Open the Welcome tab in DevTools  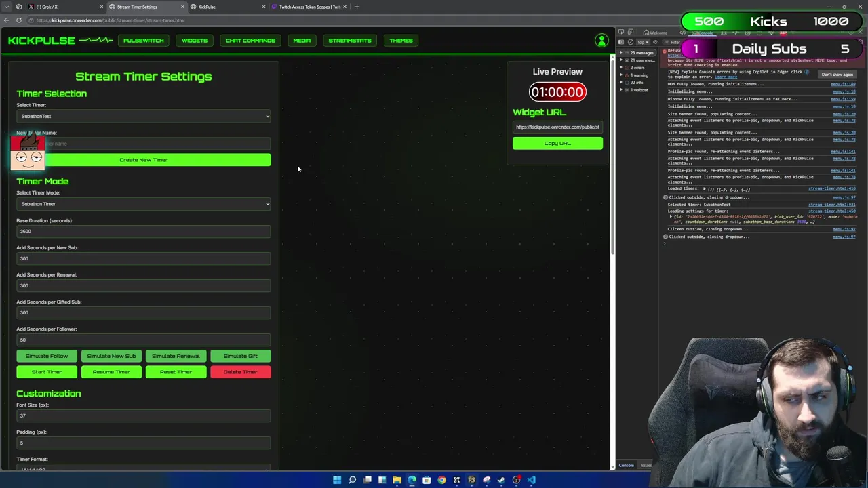656,33
